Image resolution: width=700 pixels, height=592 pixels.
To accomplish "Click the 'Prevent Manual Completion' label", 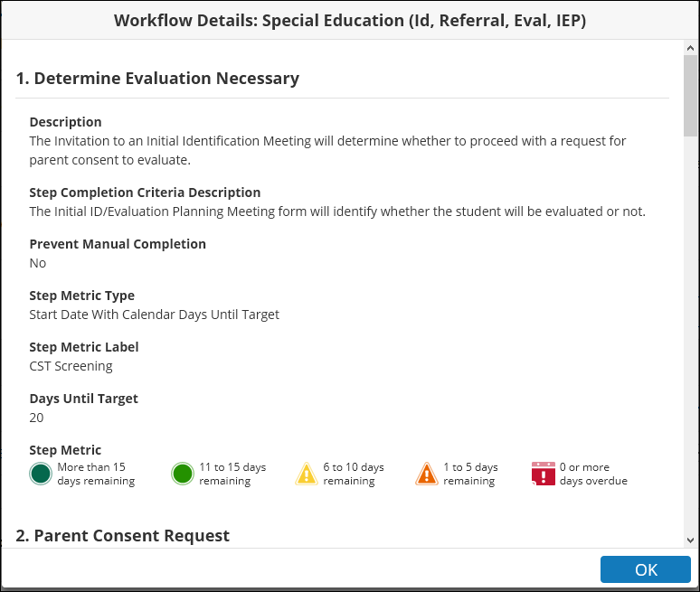I will pyautogui.click(x=118, y=244).
